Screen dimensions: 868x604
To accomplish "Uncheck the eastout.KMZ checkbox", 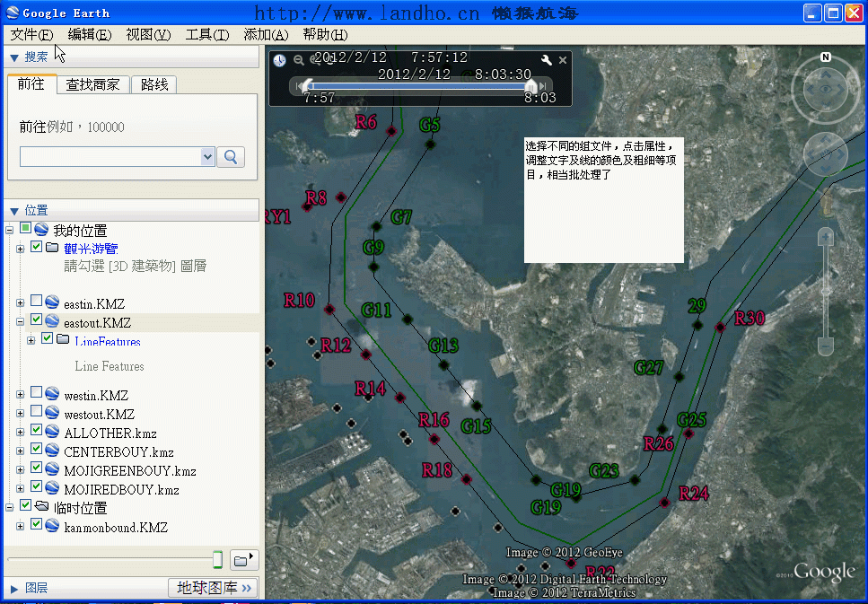I will (x=37, y=320).
